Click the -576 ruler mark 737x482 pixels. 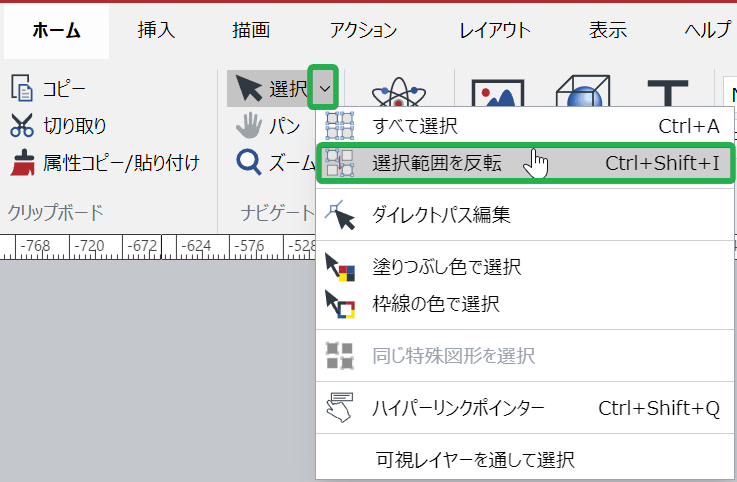[250, 245]
